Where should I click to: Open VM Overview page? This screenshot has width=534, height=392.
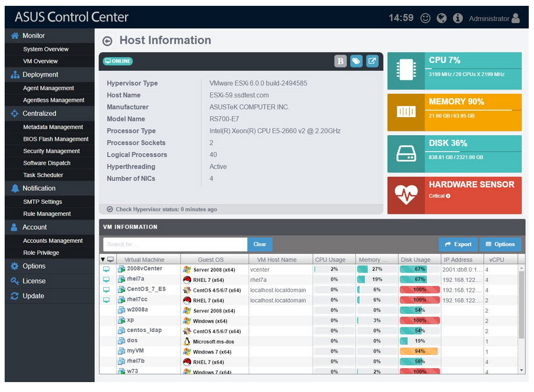point(40,61)
